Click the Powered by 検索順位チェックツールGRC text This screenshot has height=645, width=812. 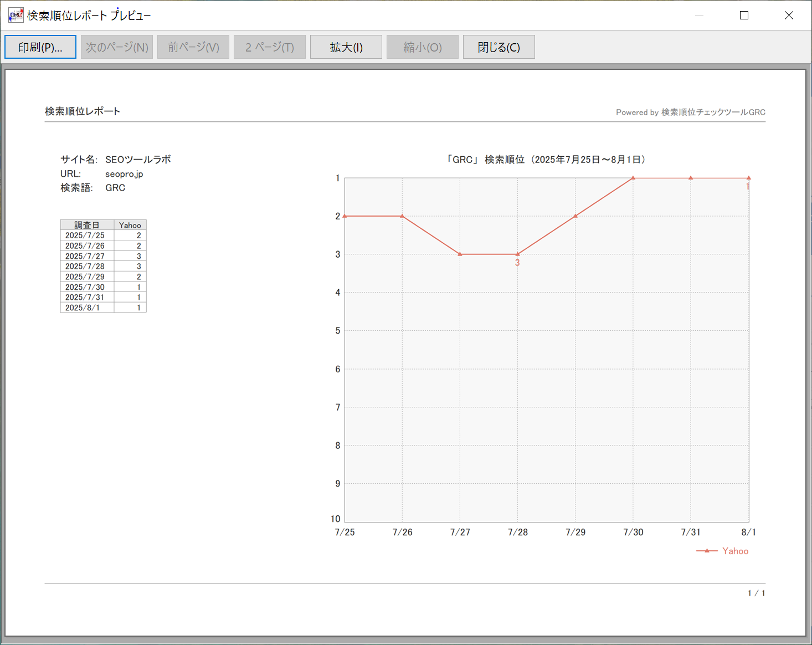(x=691, y=112)
